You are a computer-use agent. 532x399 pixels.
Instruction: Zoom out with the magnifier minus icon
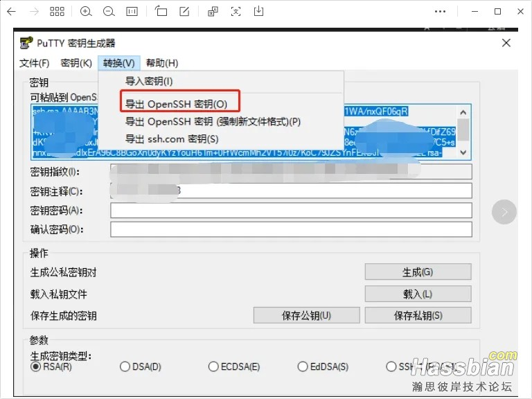click(x=109, y=12)
